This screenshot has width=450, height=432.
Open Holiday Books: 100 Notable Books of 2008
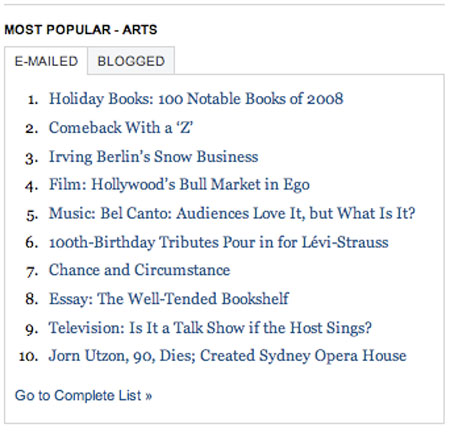coord(196,99)
